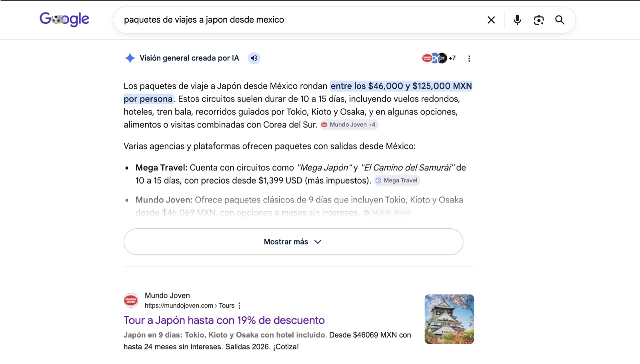Click highlighted 'entre los $46,000 y $125,000 MXN' text
The width and height of the screenshot is (640, 364).
tap(401, 86)
